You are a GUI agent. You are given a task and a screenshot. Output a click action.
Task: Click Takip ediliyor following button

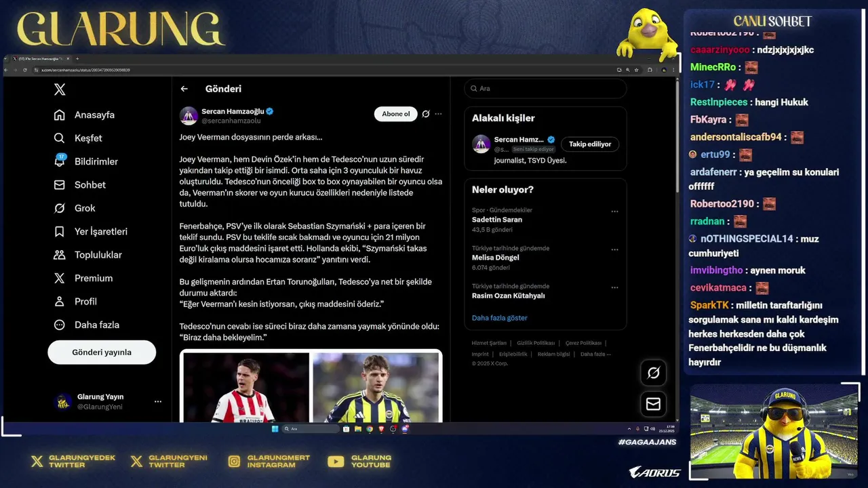tap(590, 144)
